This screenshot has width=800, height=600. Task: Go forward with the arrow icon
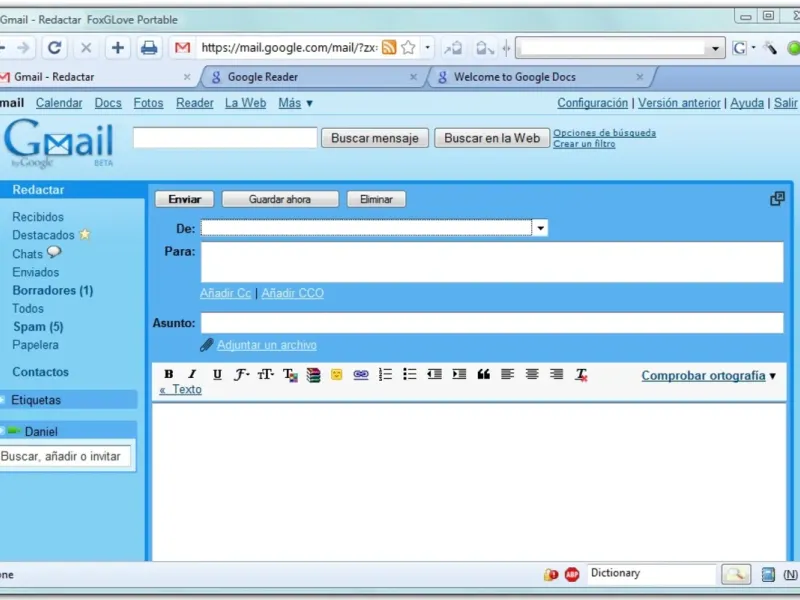click(23, 48)
